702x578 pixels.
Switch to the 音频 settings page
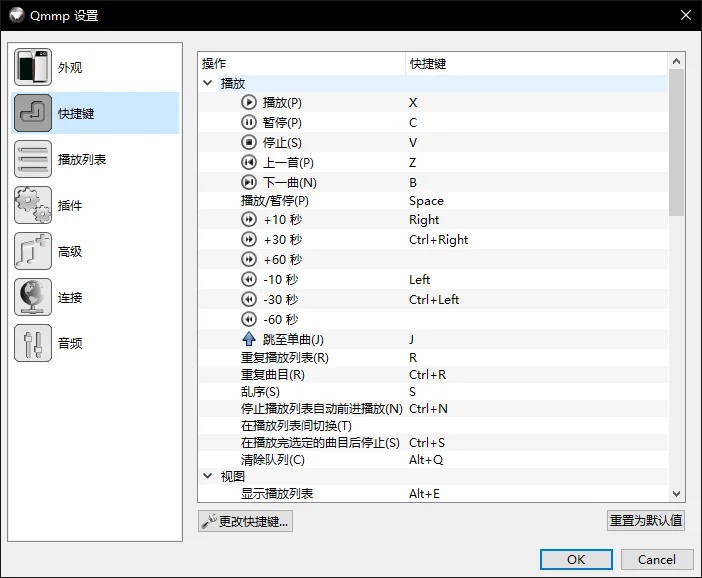[x=95, y=343]
